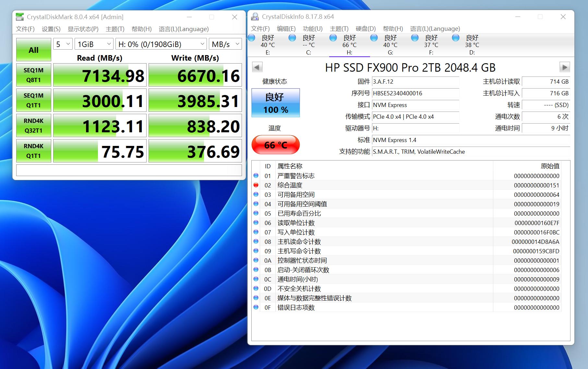Click the right arrow to view next drive
The width and height of the screenshot is (588, 369).
[x=564, y=67]
